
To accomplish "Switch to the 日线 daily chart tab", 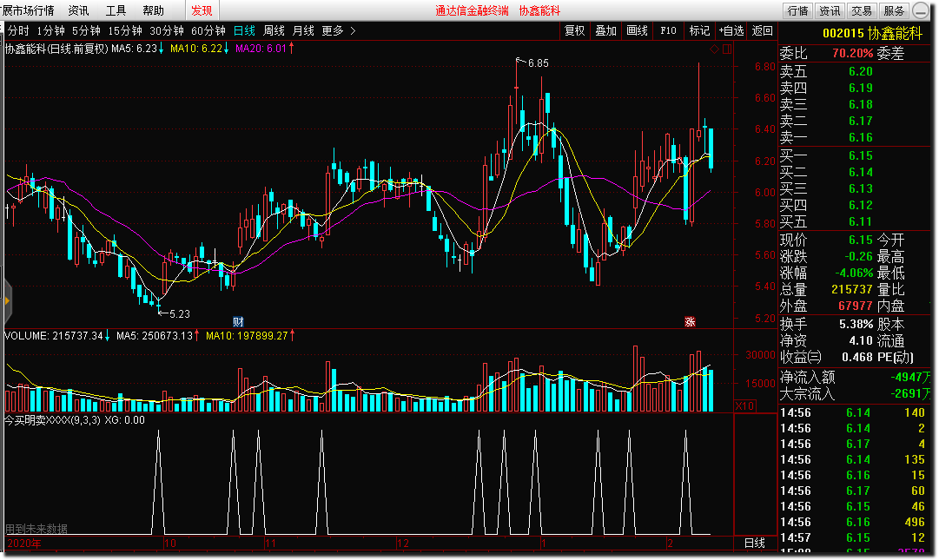I will (244, 30).
